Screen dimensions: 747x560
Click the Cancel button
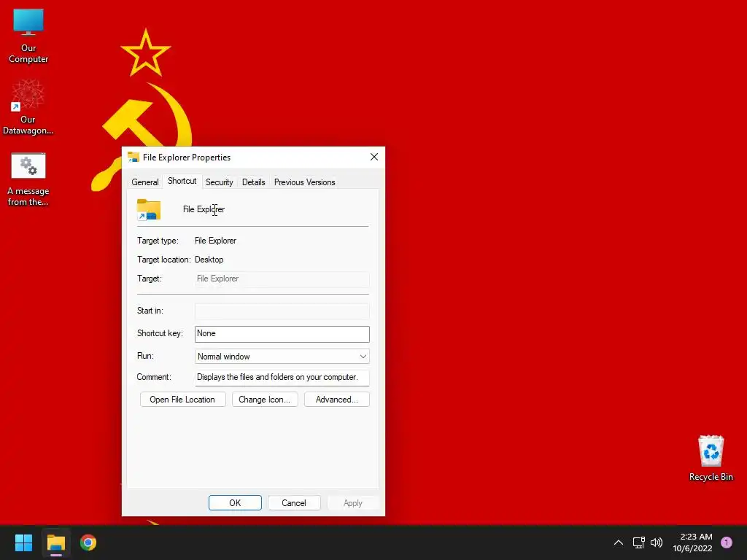pyautogui.click(x=294, y=503)
